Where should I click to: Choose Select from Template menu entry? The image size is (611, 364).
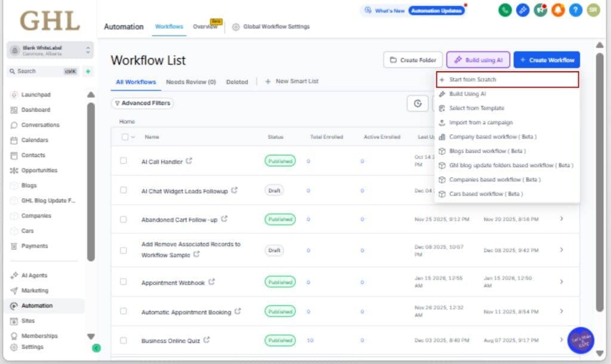(x=507, y=108)
